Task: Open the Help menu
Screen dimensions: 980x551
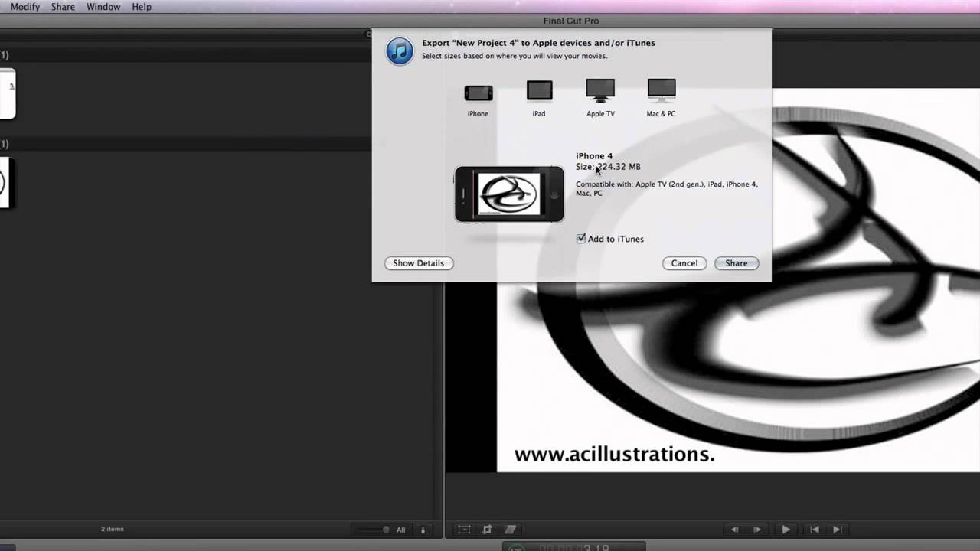Action: coord(142,7)
